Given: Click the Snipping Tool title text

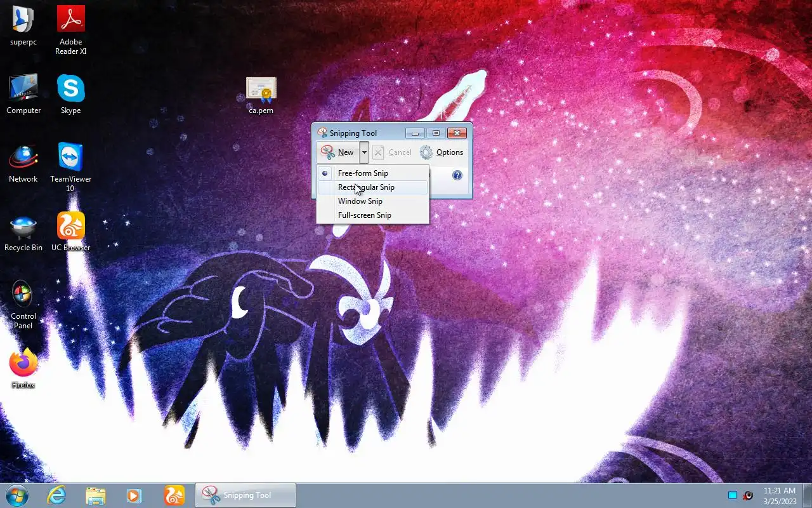Looking at the screenshot, I should coord(353,133).
